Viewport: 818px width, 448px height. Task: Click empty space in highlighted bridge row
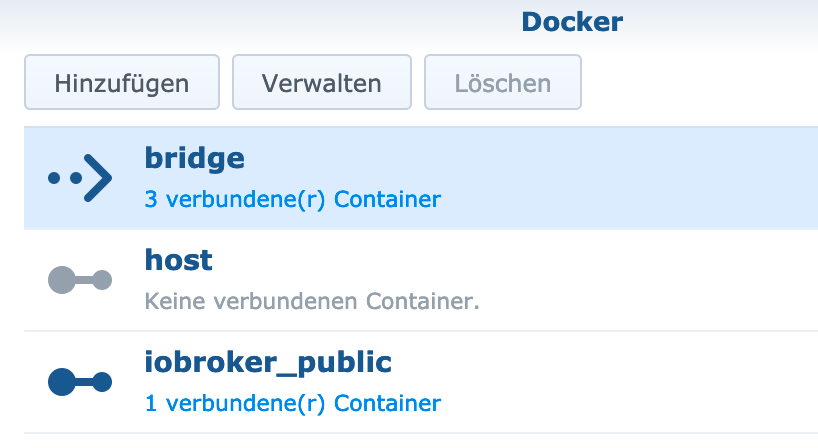click(x=626, y=178)
